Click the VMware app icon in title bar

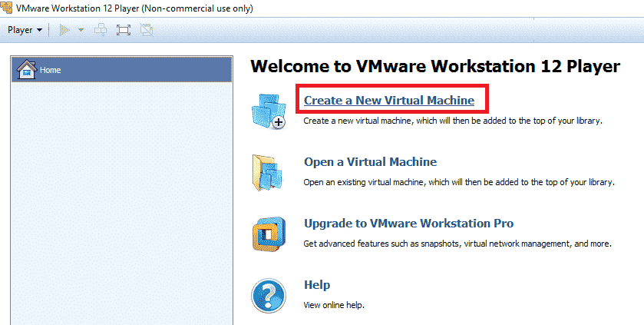(x=7, y=8)
